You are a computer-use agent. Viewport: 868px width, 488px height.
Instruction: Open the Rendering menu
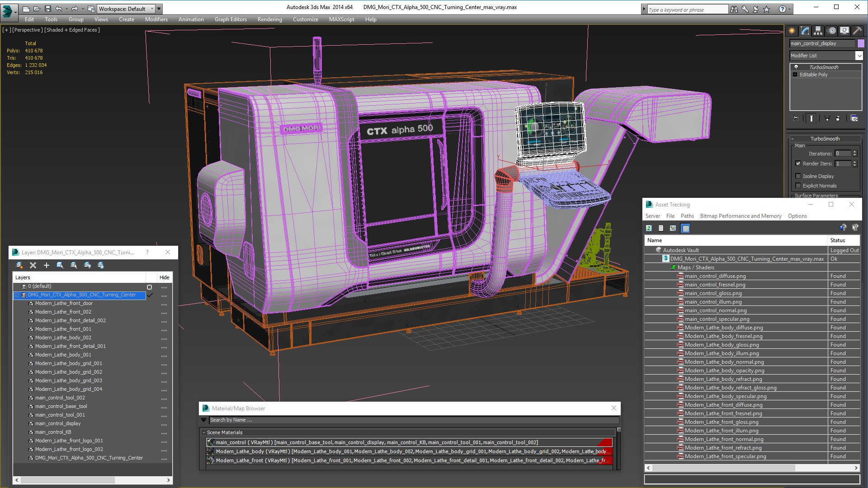point(269,19)
